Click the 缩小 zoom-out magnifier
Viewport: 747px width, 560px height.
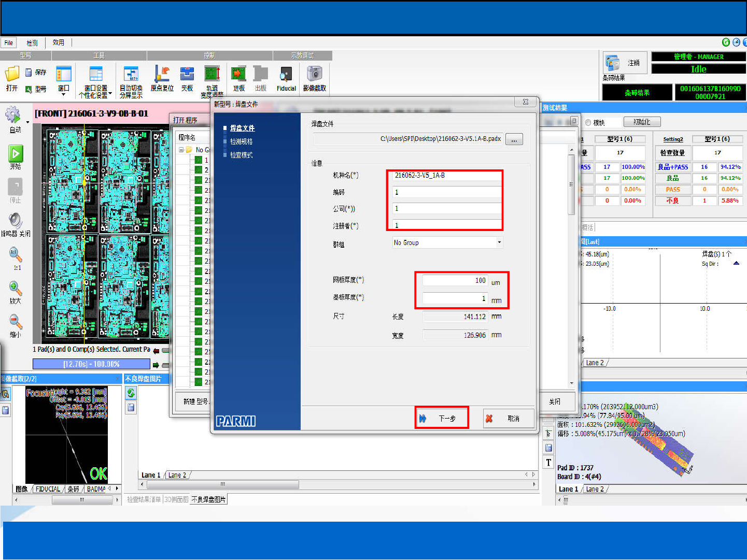[x=16, y=322]
